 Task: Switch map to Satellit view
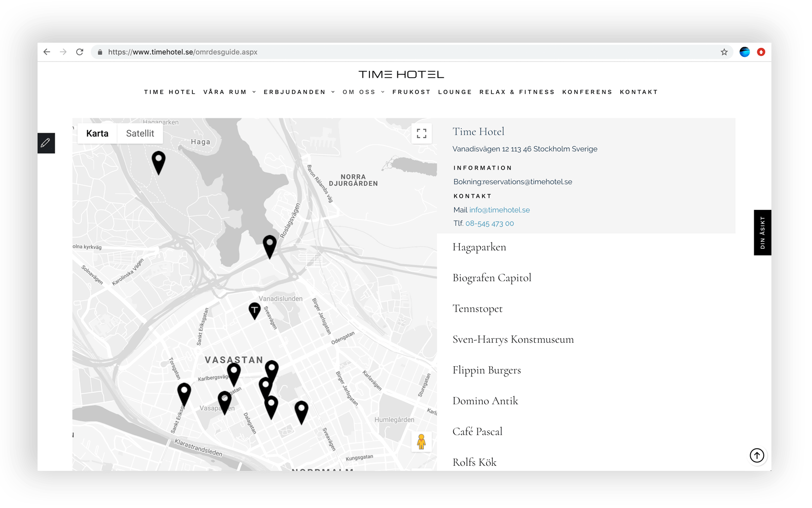tap(140, 134)
